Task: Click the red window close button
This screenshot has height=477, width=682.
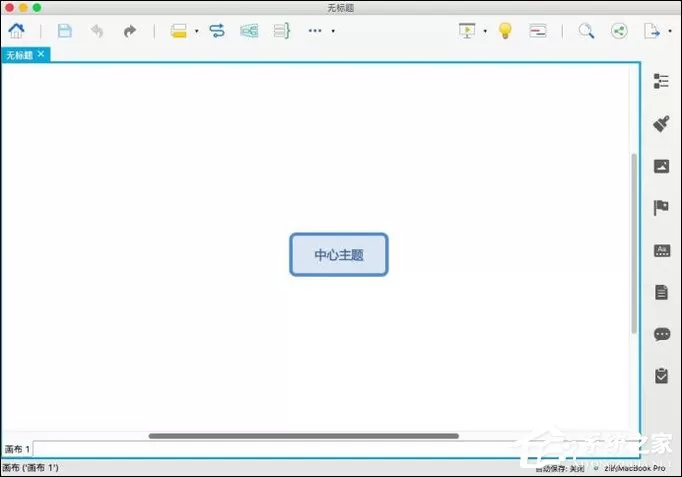Action: tap(9, 7)
